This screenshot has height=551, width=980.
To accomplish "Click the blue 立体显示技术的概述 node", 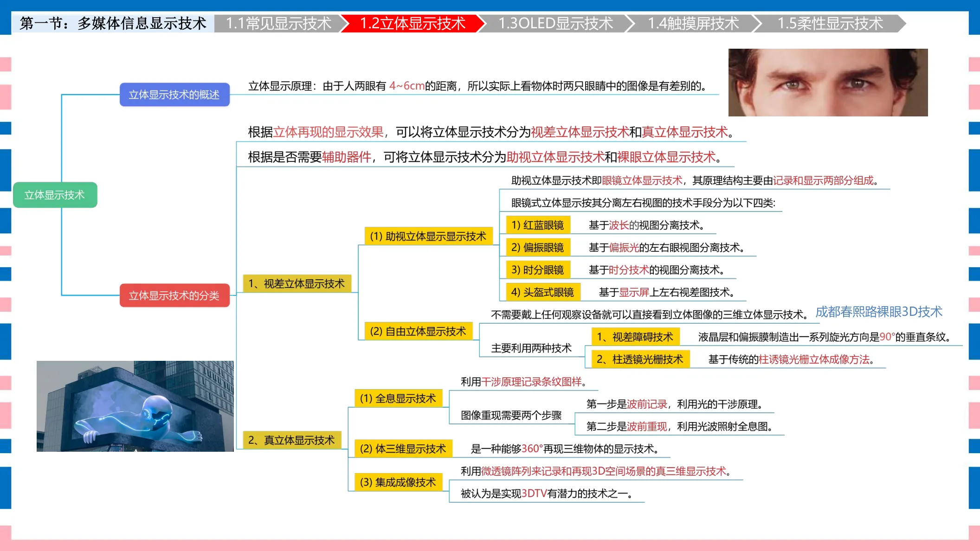I will [174, 95].
